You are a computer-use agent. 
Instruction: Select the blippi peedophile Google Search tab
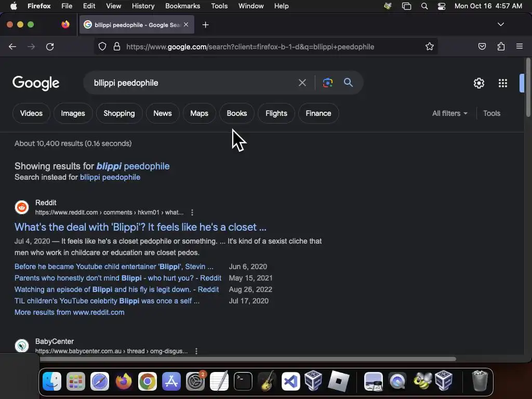[x=137, y=24]
